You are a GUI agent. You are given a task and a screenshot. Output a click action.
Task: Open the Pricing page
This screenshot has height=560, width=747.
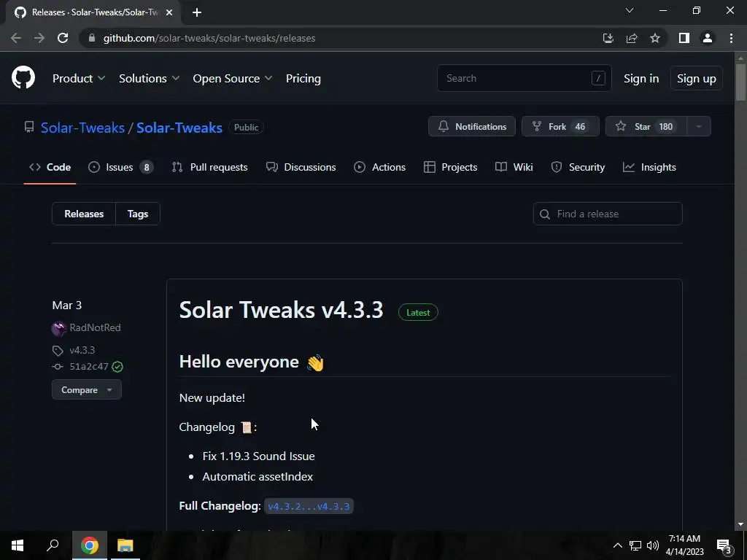[303, 78]
